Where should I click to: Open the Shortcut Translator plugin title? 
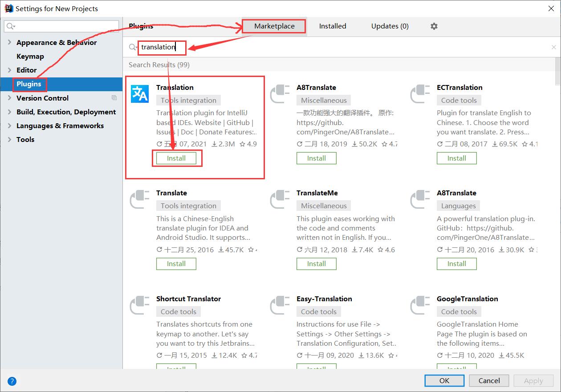pyautogui.click(x=189, y=299)
